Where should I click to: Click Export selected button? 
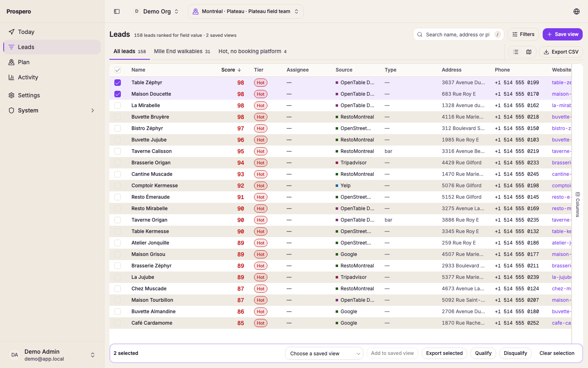click(x=444, y=353)
